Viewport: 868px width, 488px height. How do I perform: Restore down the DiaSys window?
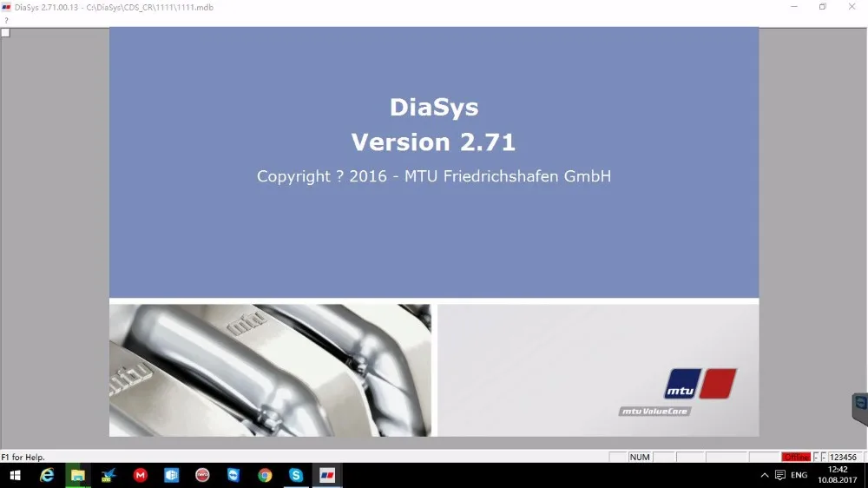(823, 7)
